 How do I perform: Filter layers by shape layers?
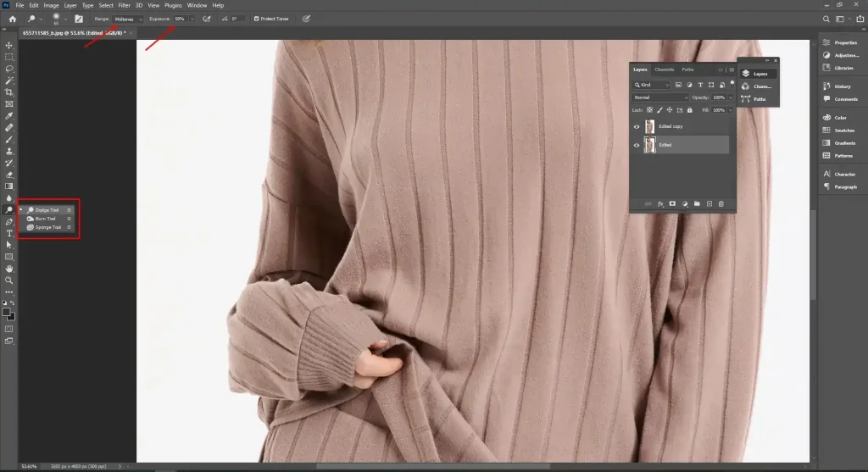(x=711, y=86)
